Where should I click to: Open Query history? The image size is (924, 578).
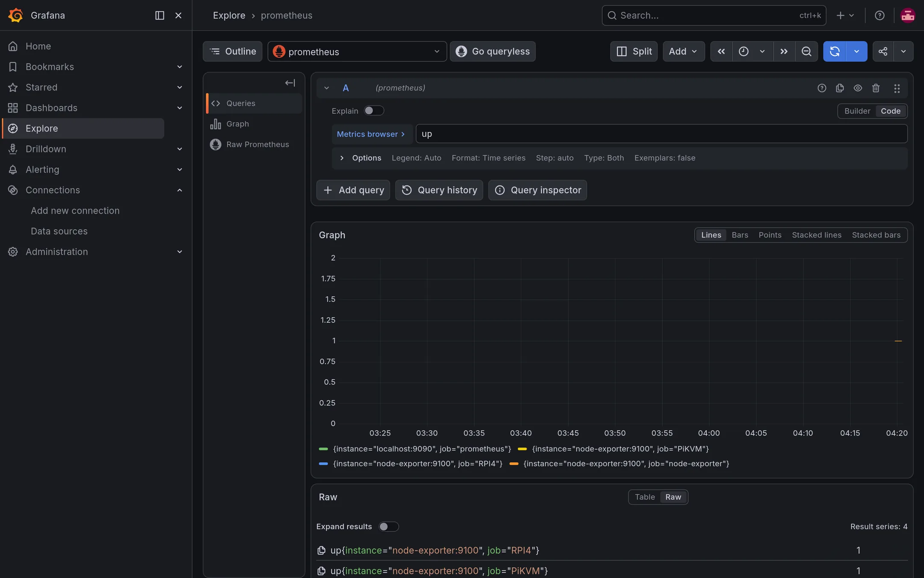pyautogui.click(x=439, y=190)
